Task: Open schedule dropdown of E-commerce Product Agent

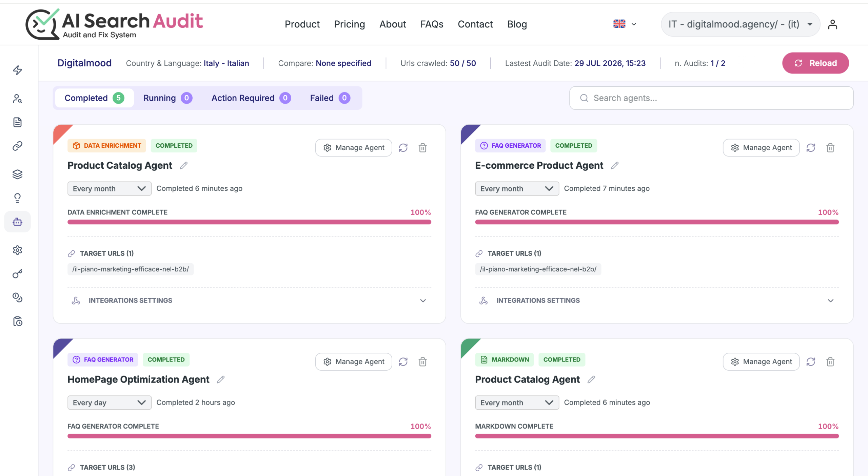Action: pyautogui.click(x=517, y=189)
